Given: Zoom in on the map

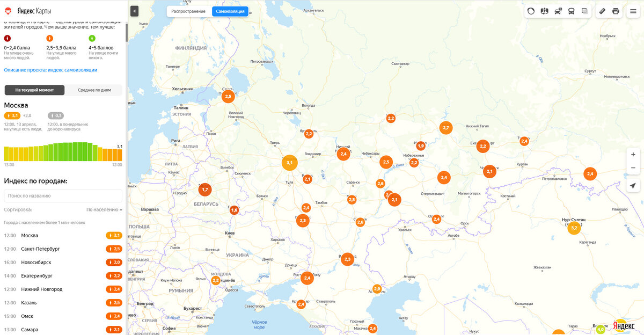Looking at the screenshot, I should pos(633,154).
